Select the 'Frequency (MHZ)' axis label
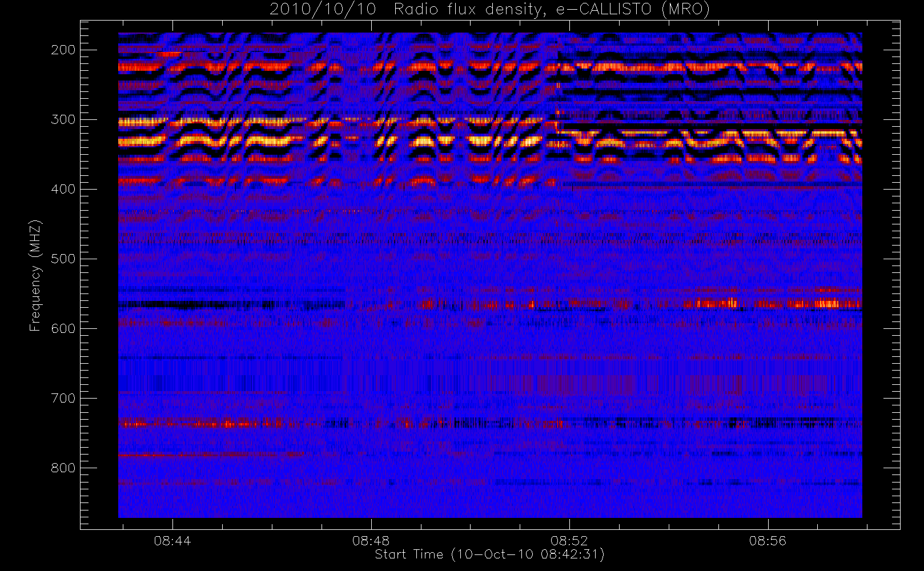Image resolution: width=924 pixels, height=571 pixels. [x=35, y=275]
